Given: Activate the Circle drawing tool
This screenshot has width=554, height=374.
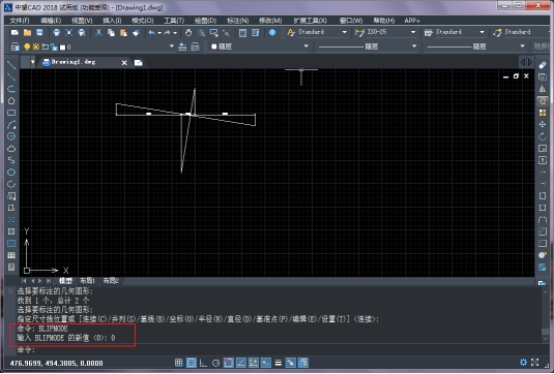Looking at the screenshot, I should [x=11, y=137].
